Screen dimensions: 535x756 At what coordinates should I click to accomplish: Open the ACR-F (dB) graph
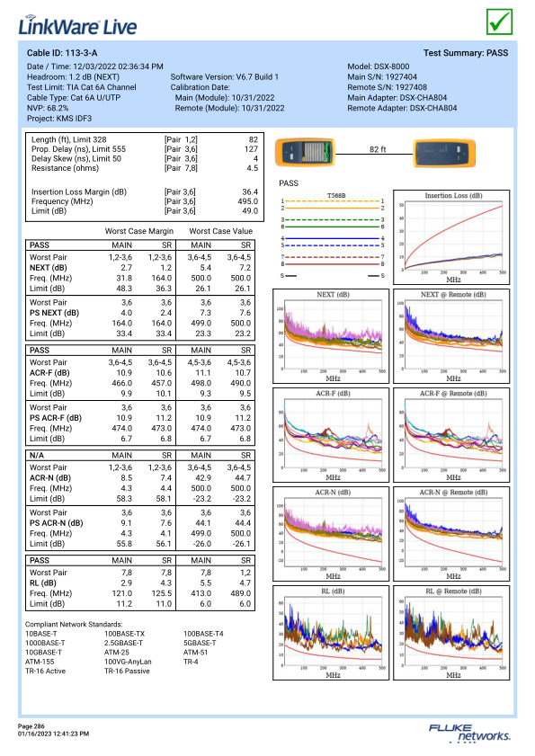coord(331,435)
